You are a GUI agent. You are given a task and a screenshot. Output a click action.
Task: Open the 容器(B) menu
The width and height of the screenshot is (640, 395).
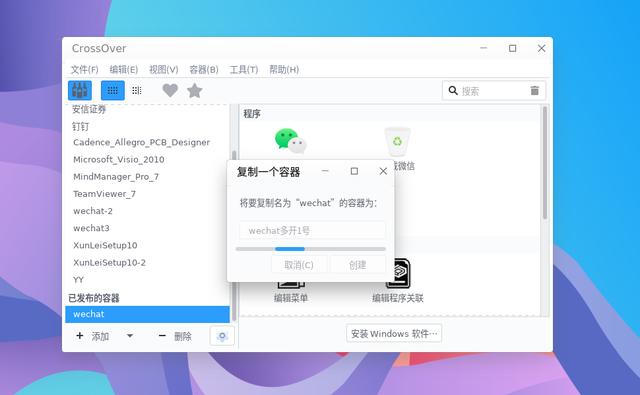pos(204,69)
